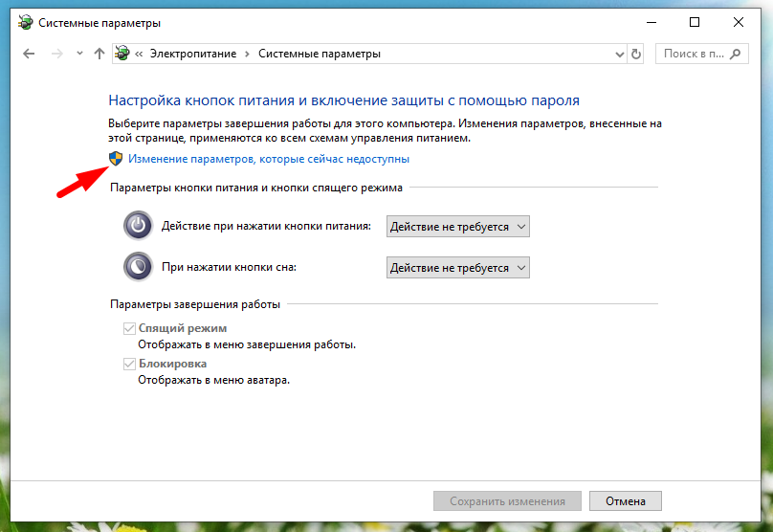Close the Системные параметры window
This screenshot has height=532, width=773.
(x=738, y=23)
